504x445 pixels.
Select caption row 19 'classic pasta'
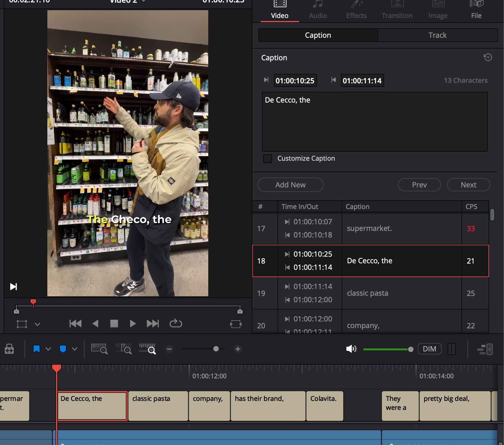pos(370,293)
